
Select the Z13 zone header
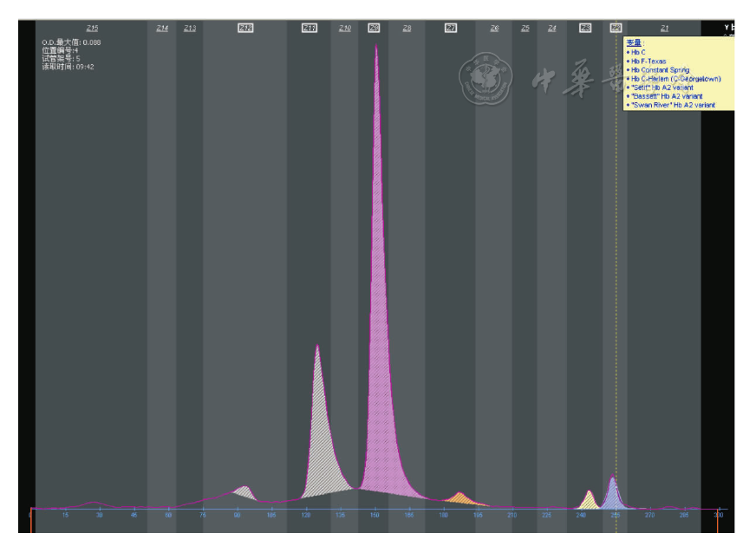(x=190, y=29)
